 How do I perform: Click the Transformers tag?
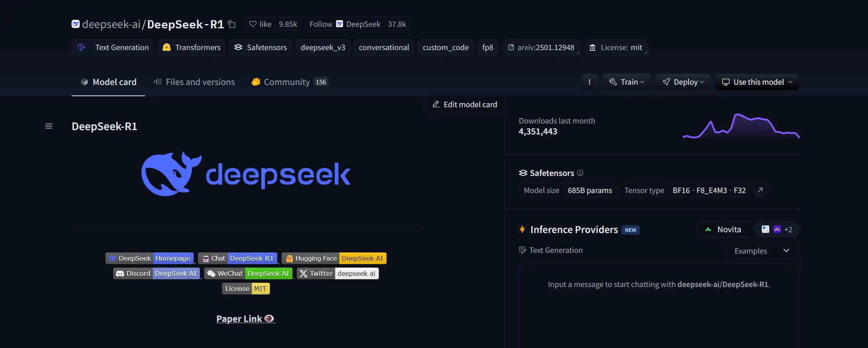(x=191, y=47)
